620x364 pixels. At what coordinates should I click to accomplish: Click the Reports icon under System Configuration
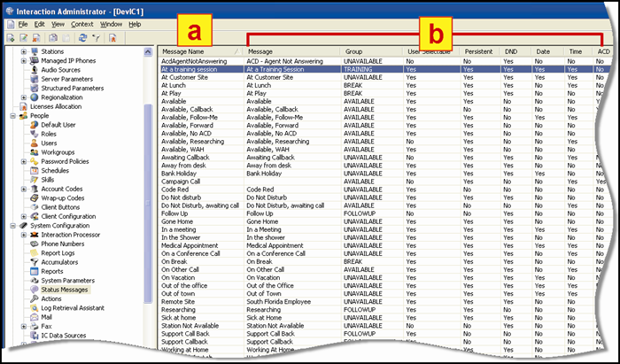pyautogui.click(x=34, y=271)
